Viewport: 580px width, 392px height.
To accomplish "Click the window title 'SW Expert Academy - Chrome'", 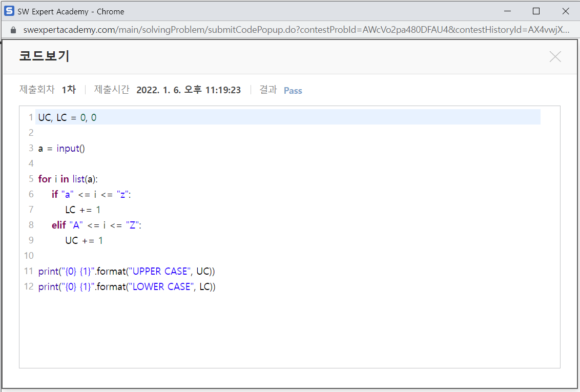I will coord(71,11).
